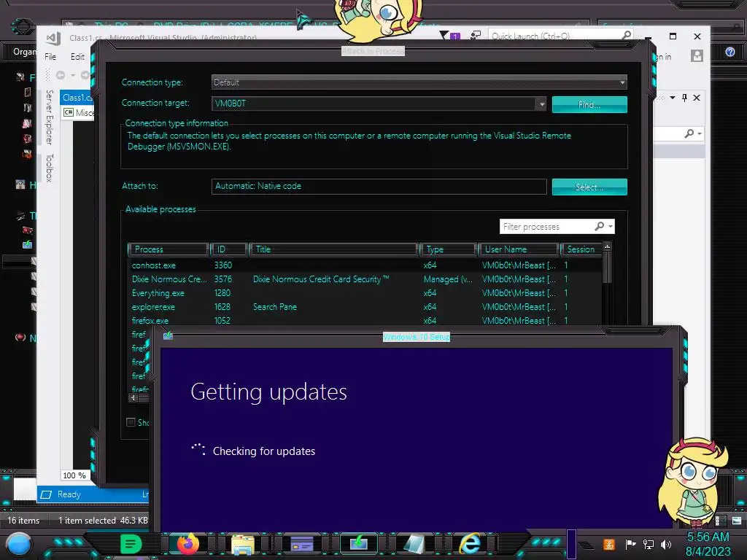747x560 pixels.
Task: Sort by the ID column header
Action: 229,249
